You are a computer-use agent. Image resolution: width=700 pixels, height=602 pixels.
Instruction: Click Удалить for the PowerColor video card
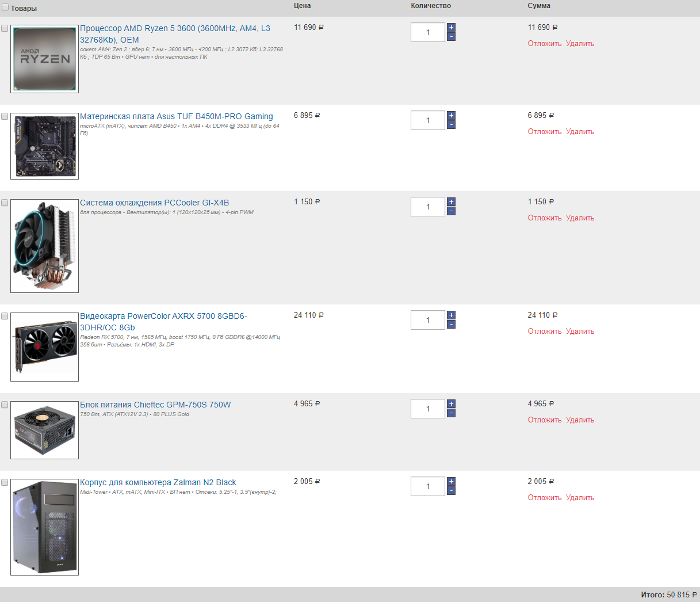(580, 332)
